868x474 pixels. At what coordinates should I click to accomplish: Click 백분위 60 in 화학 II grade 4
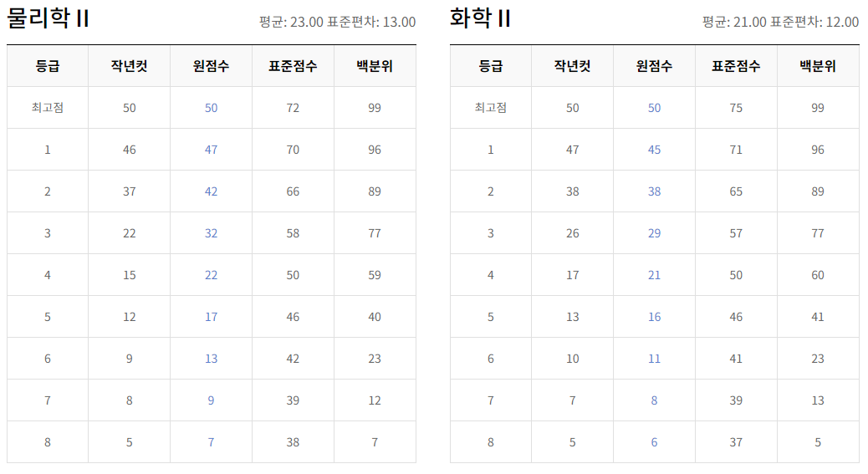[x=818, y=275]
